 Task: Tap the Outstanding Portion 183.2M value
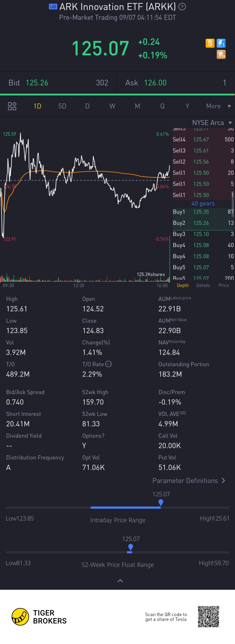point(170,374)
